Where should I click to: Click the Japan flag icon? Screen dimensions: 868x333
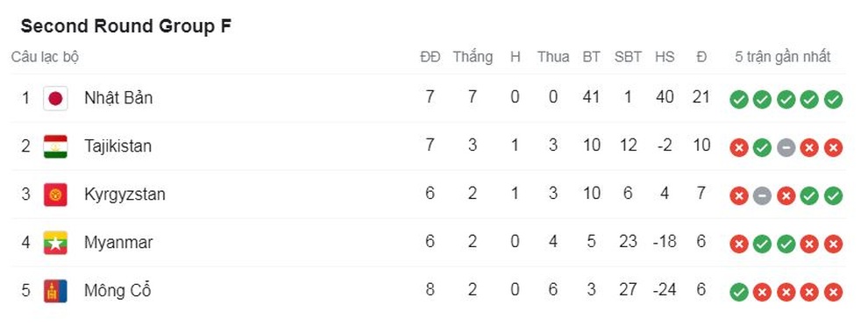(55, 98)
